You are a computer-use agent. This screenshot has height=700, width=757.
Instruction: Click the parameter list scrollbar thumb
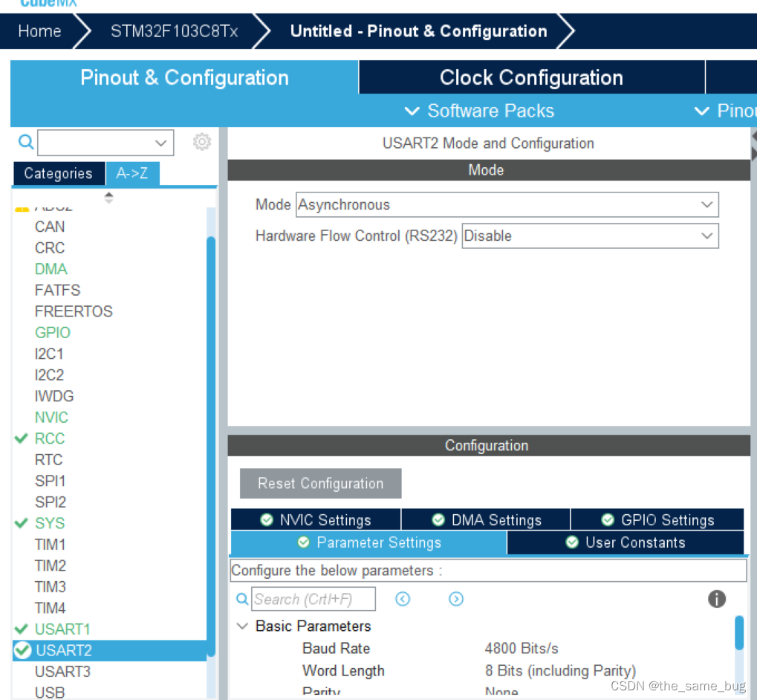coord(738,632)
